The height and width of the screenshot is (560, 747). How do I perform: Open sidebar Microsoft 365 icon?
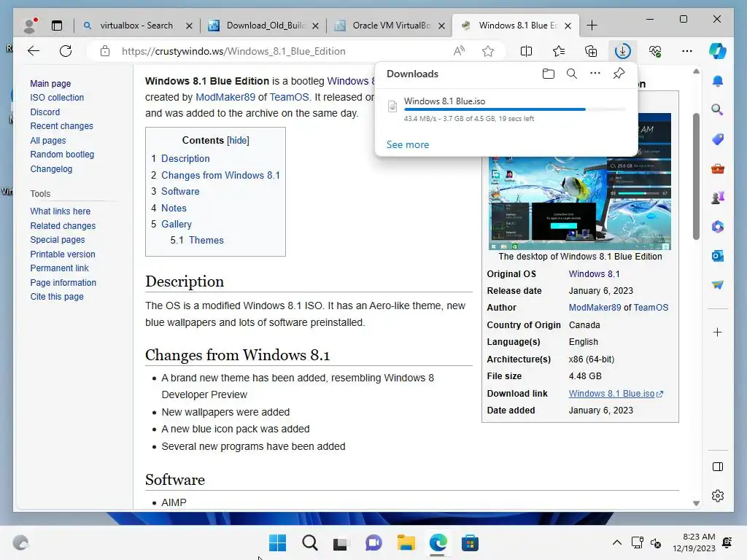pos(718,227)
